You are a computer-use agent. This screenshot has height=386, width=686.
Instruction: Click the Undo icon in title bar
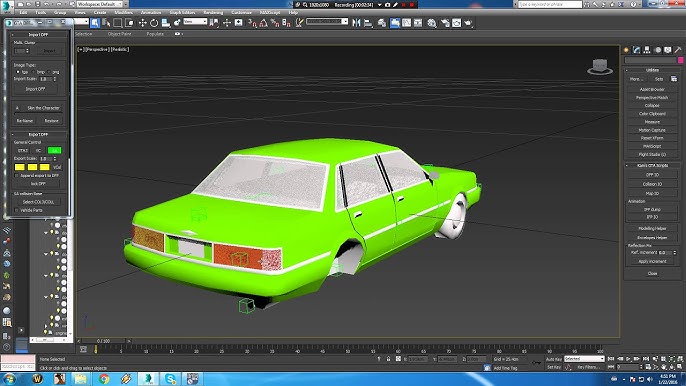(46, 4)
